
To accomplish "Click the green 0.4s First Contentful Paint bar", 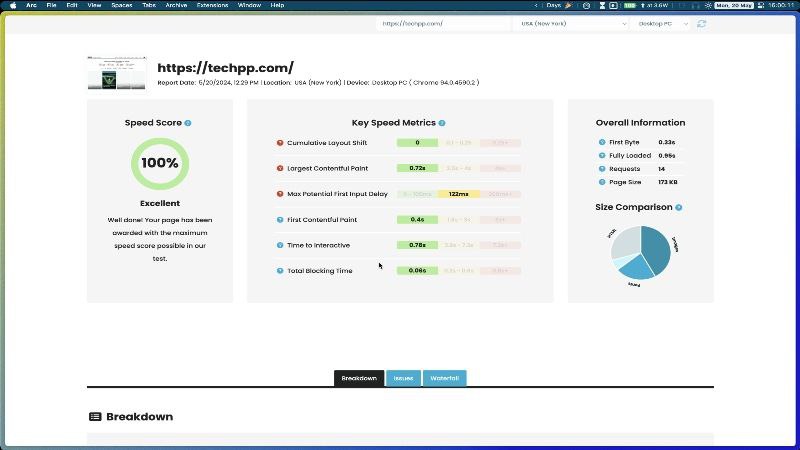I will point(417,220).
